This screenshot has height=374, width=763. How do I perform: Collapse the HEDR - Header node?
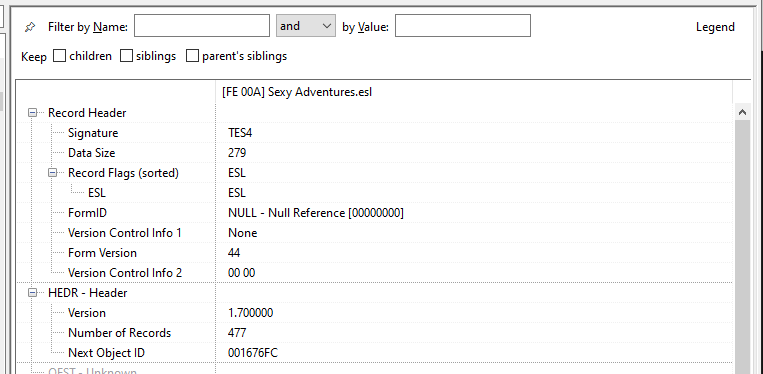click(33, 293)
